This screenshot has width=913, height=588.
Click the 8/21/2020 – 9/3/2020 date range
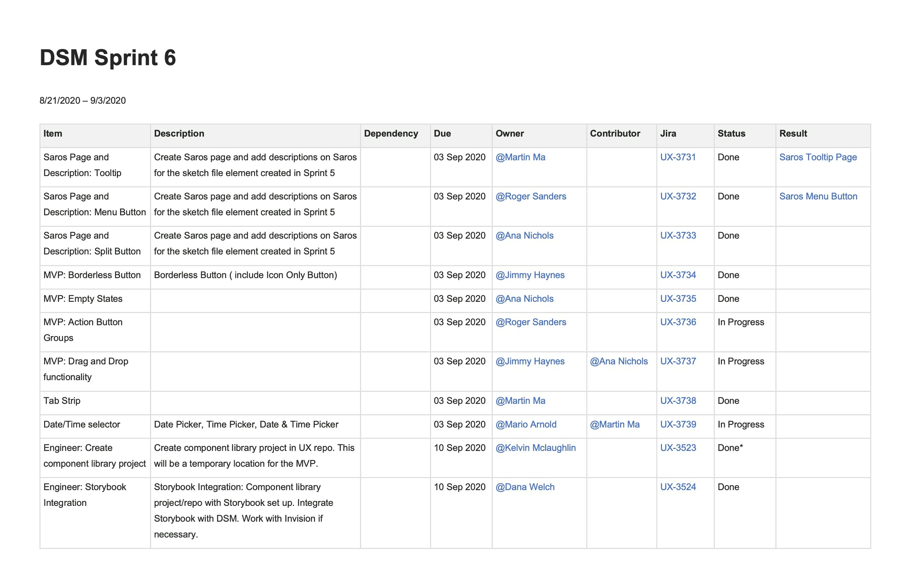point(82,100)
